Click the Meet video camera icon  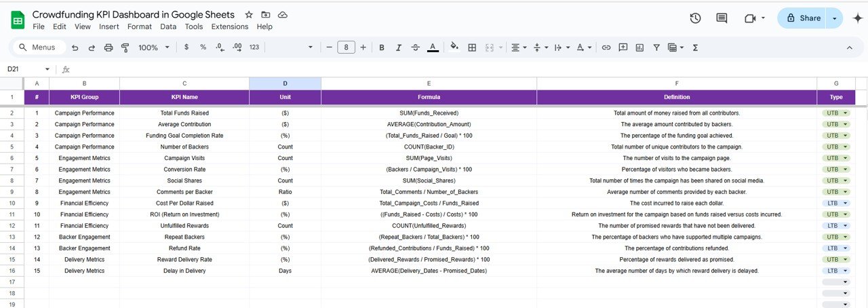pyautogui.click(x=750, y=18)
